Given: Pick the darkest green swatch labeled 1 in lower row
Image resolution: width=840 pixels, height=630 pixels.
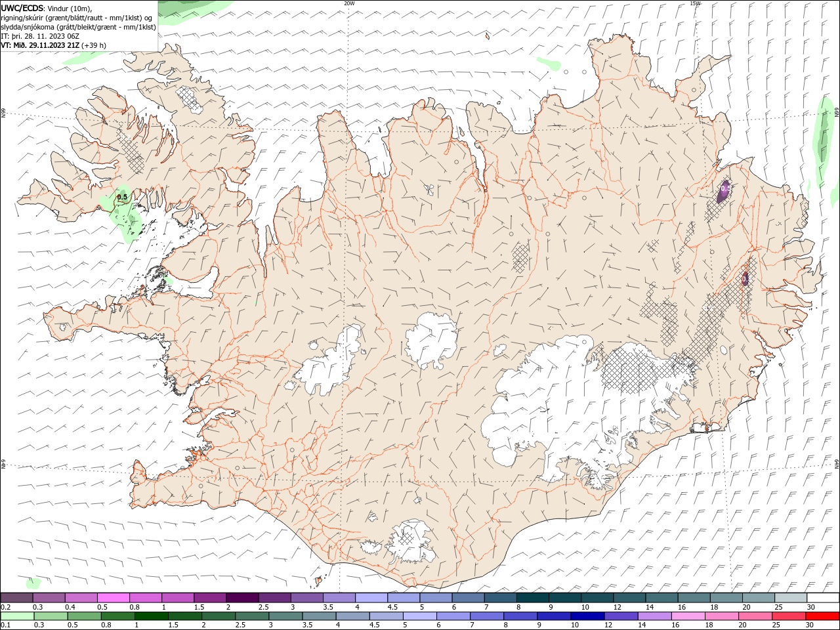Looking at the screenshot, I should click(x=152, y=616).
